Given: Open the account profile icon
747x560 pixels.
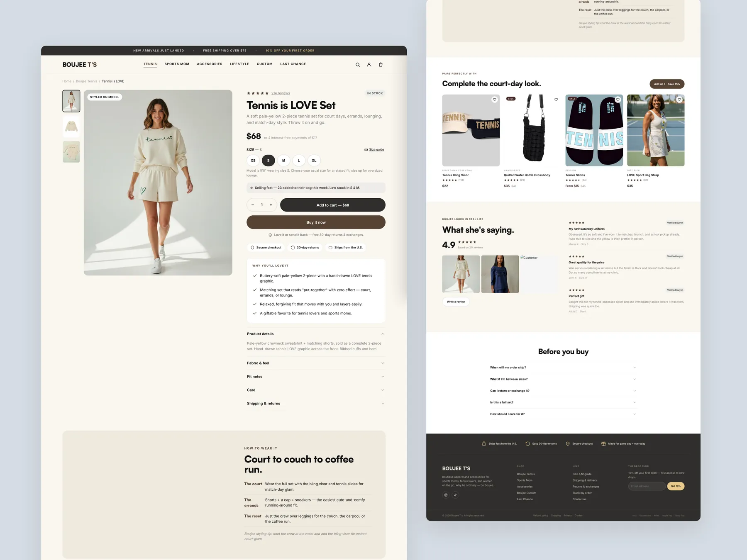Looking at the screenshot, I should click(369, 65).
